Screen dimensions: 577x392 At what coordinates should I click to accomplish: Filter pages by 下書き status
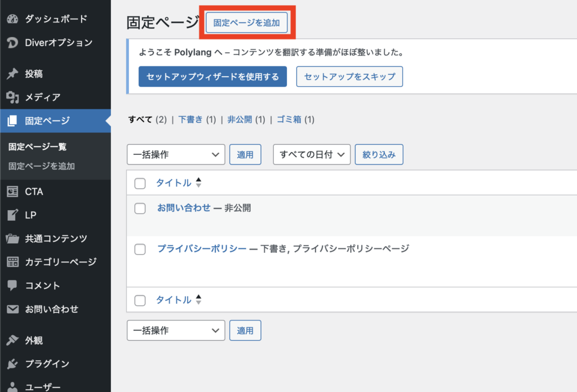[x=190, y=119]
